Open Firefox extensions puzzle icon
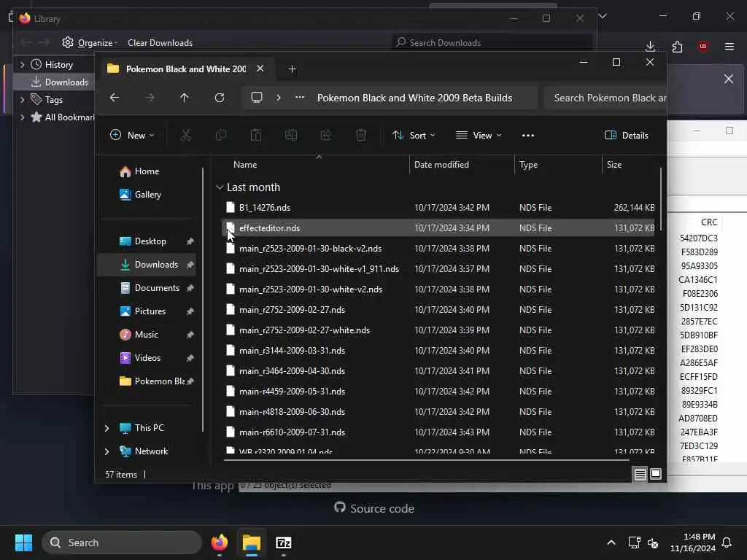Image resolution: width=747 pixels, height=560 pixels. (677, 46)
